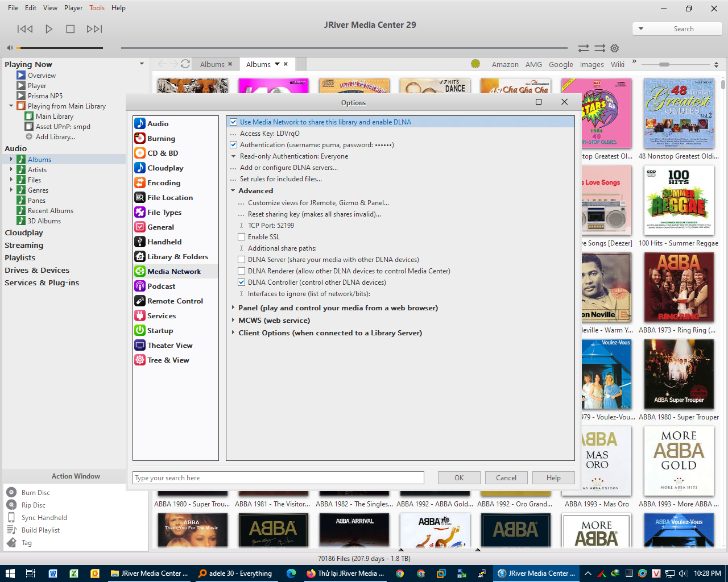Open Playing Now dropdown arrow
Screen dimensions: 728x582
tap(142, 64)
